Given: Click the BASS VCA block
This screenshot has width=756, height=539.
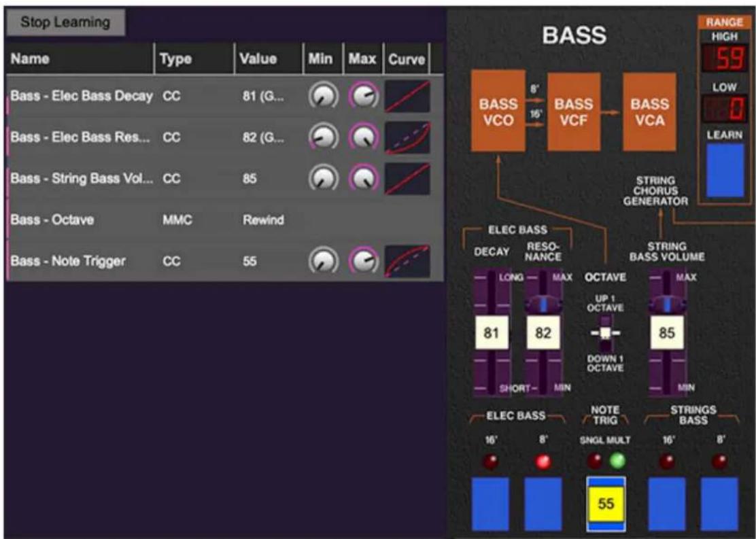Looking at the screenshot, I should tap(649, 112).
